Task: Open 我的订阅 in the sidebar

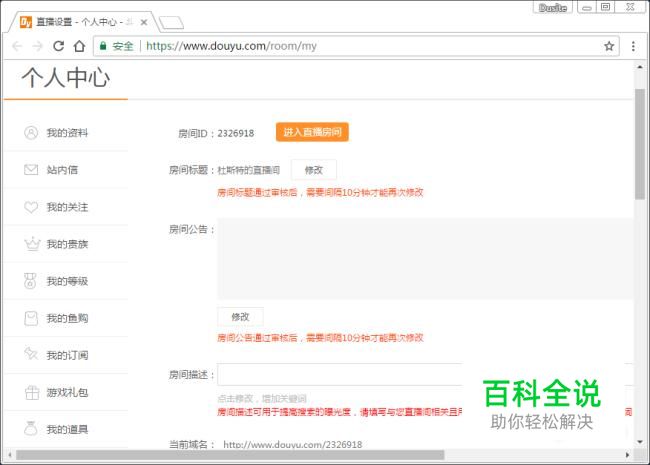Action: (x=66, y=355)
